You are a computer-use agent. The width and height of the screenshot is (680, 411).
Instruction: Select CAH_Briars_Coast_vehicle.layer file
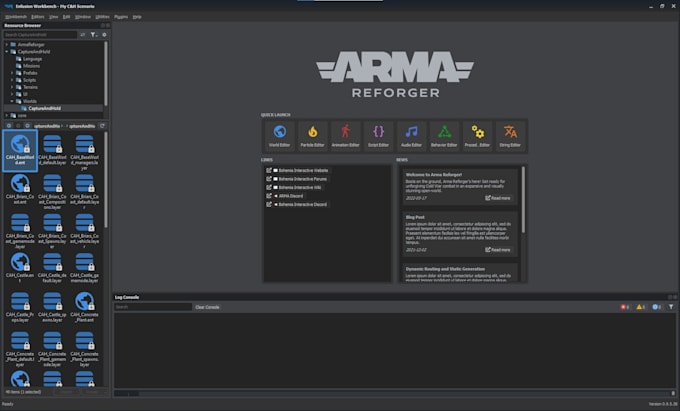point(85,231)
